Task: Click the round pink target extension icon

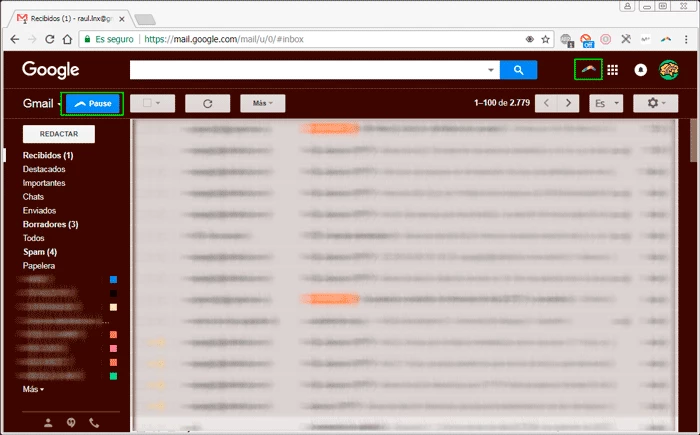Action: tap(605, 39)
